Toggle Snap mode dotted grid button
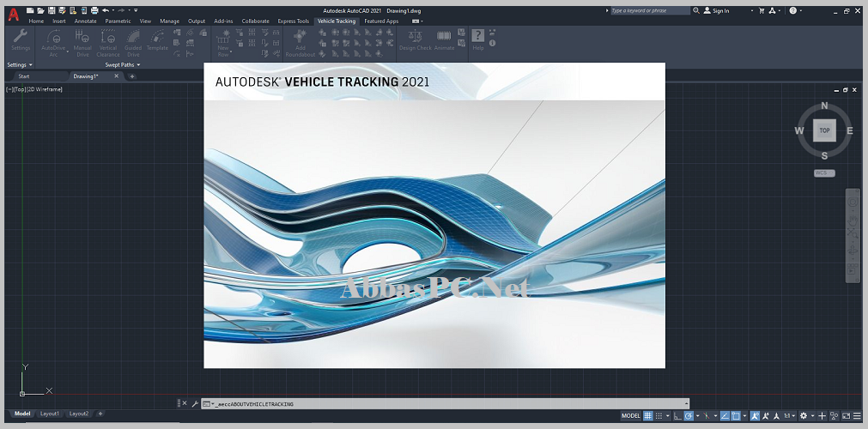This screenshot has height=429, width=868. (x=659, y=416)
